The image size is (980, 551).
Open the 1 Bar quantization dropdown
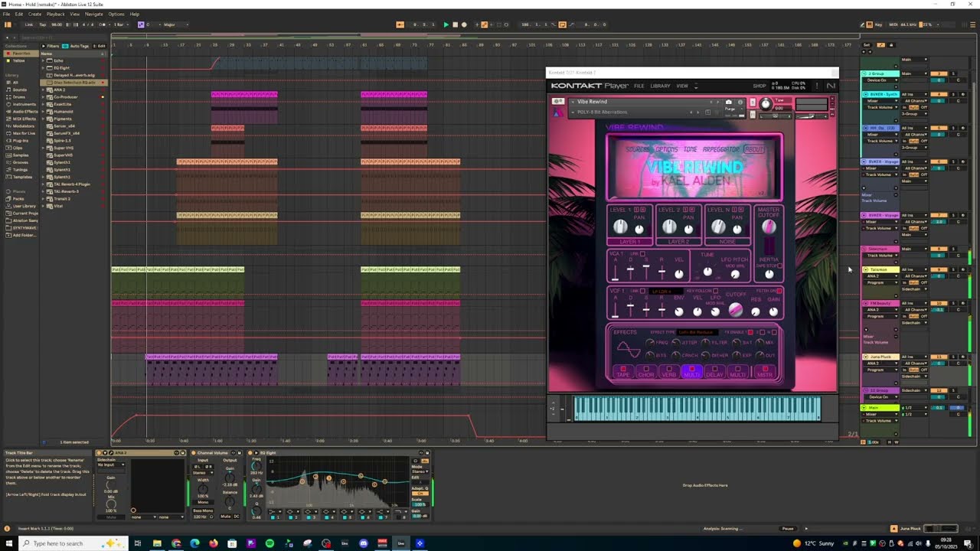point(120,24)
